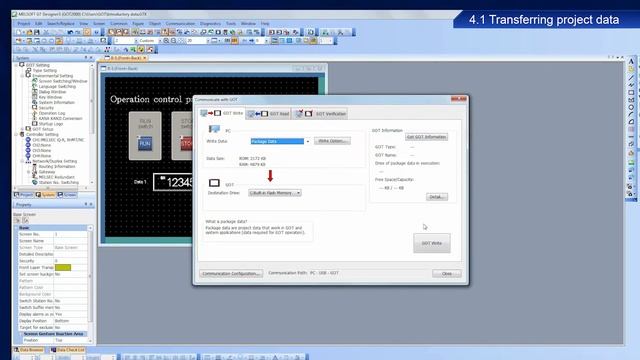Click the Get GOT Information button

click(427, 137)
